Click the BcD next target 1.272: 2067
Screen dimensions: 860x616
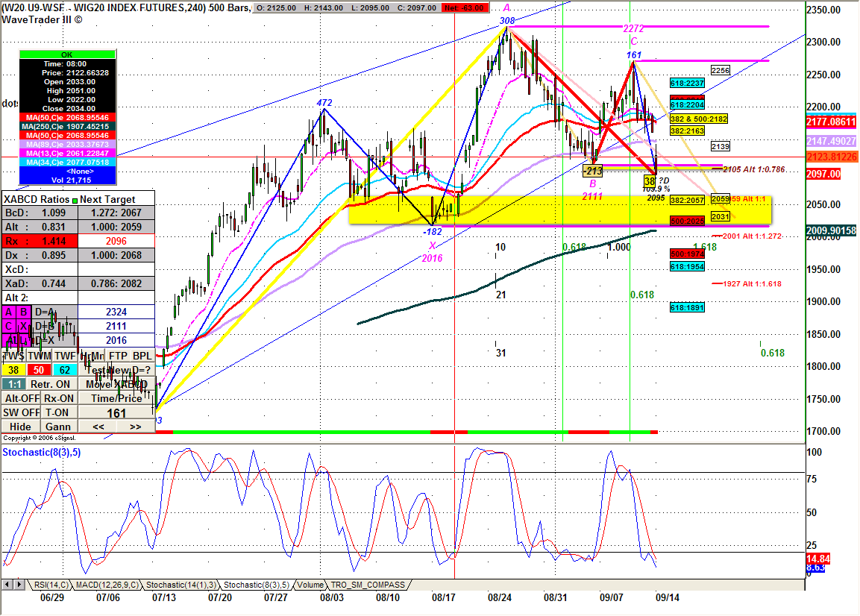116,213
